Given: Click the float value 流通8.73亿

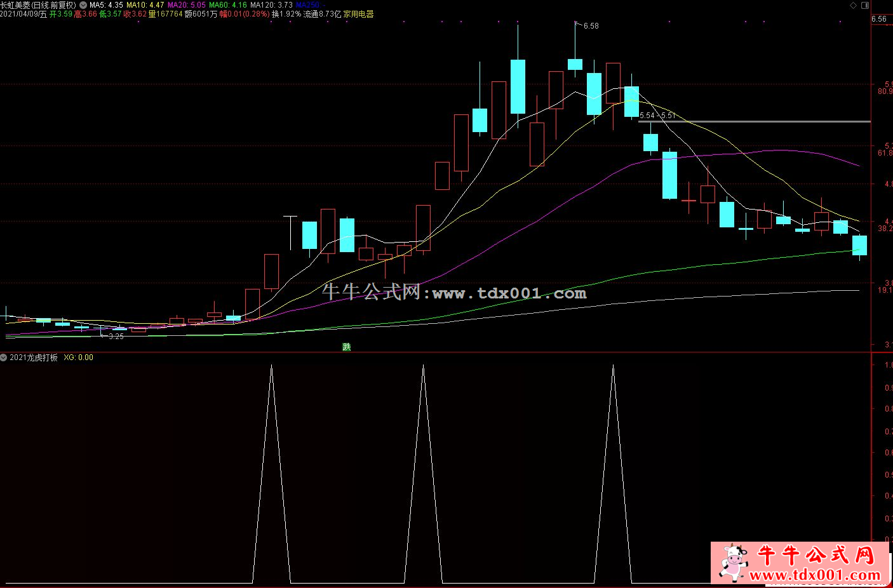Looking at the screenshot, I should pos(323,14).
